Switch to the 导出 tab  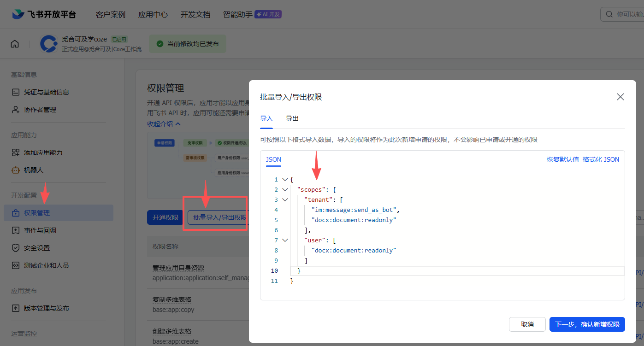(292, 118)
